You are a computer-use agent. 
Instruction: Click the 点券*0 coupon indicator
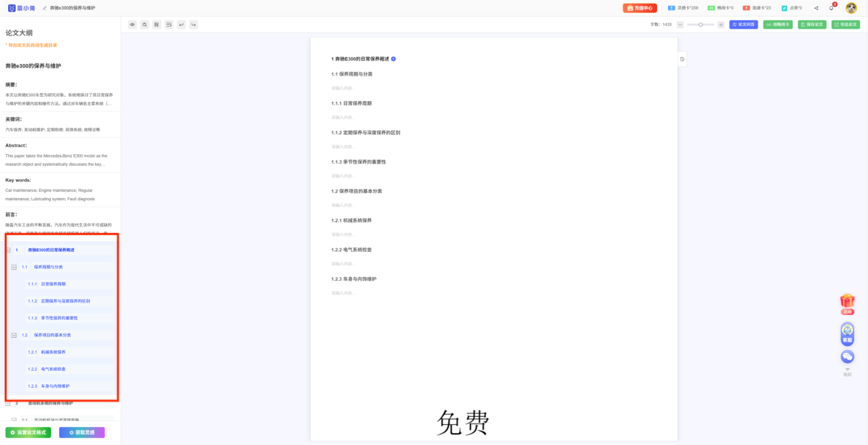tap(792, 8)
